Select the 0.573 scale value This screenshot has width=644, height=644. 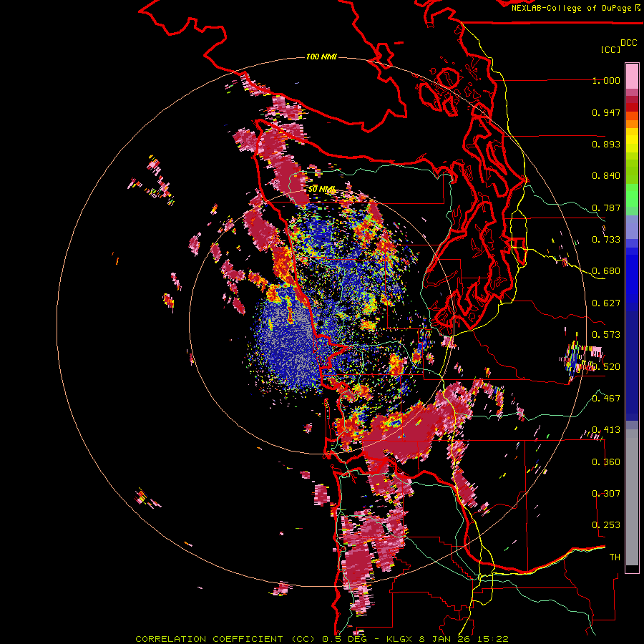pyautogui.click(x=606, y=335)
